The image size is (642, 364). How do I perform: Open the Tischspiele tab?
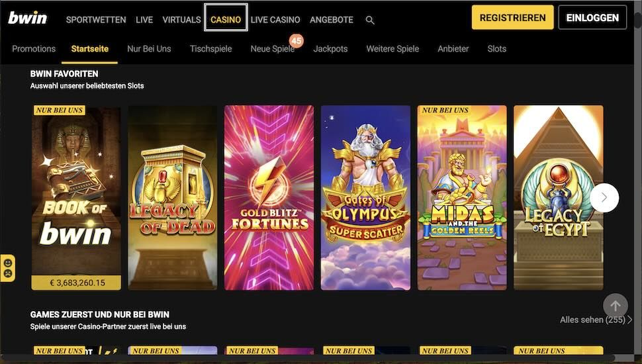[x=211, y=49]
